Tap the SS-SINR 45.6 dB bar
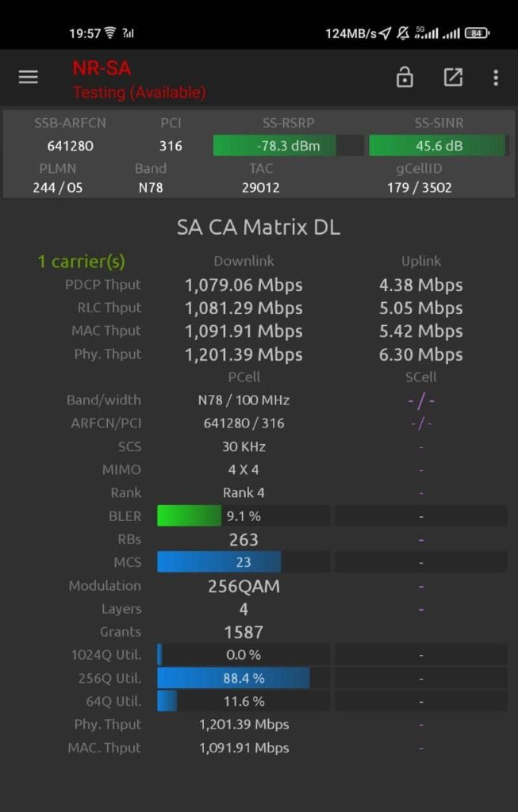 [439, 146]
